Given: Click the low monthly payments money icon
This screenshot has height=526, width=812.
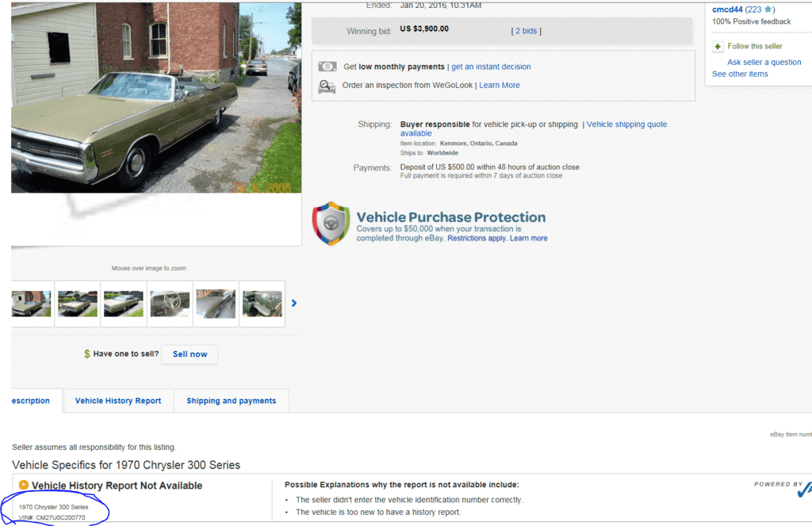Looking at the screenshot, I should click(x=327, y=67).
